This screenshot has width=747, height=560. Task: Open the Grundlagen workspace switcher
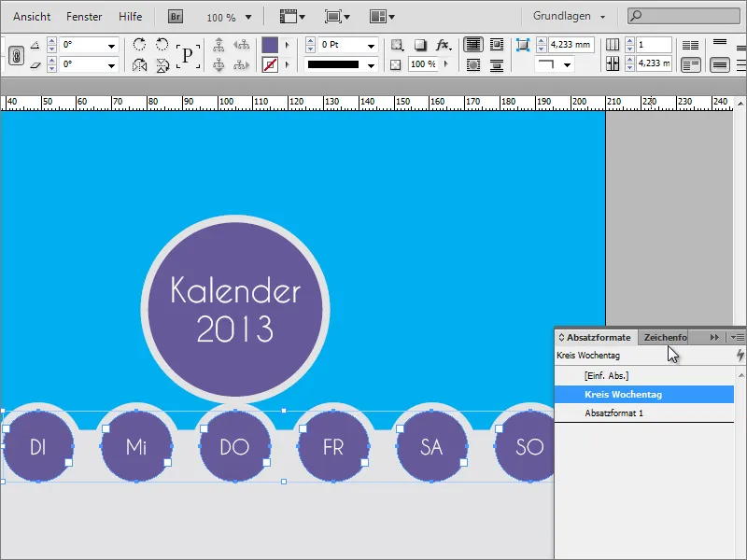569,16
